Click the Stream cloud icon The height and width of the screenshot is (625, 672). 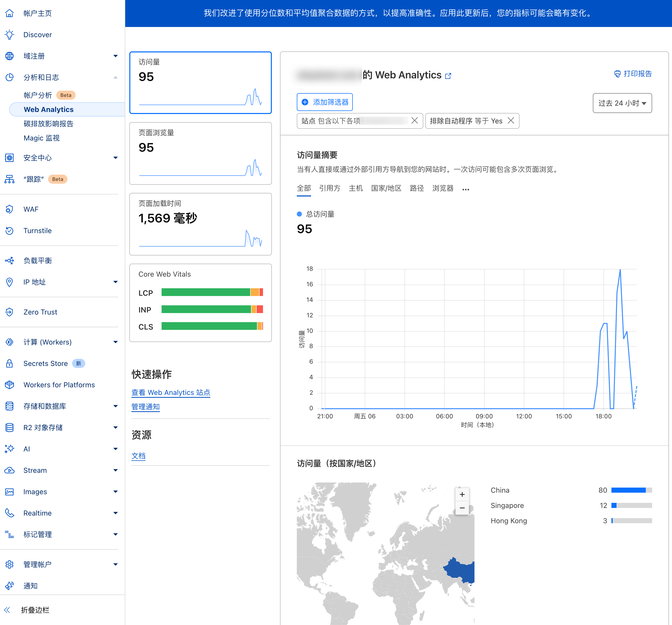[9, 470]
